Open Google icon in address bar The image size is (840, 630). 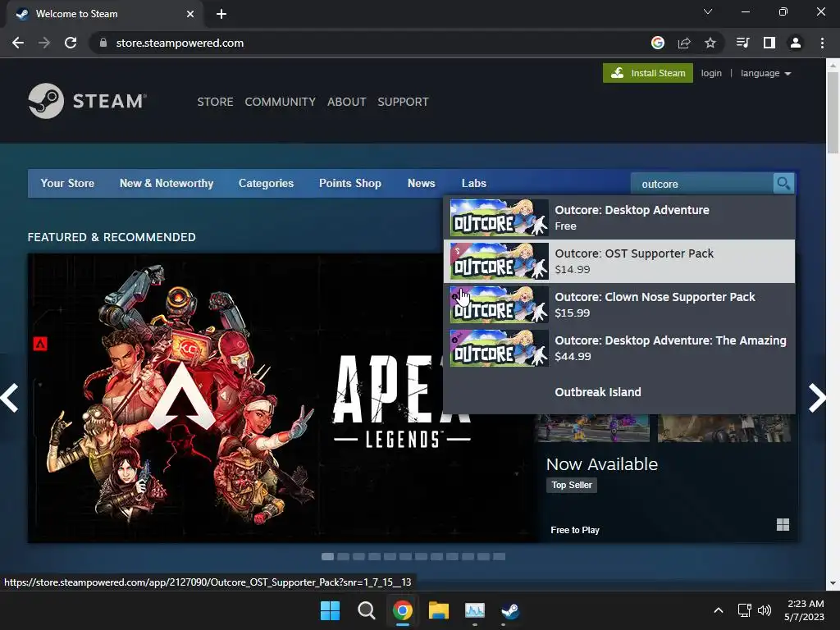click(658, 43)
